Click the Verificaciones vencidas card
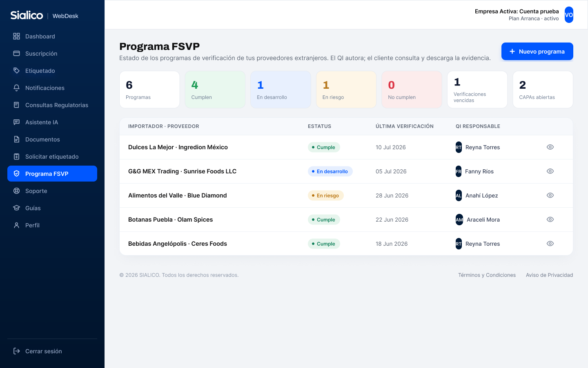Screen dimensions: 588x368 coord(477,90)
